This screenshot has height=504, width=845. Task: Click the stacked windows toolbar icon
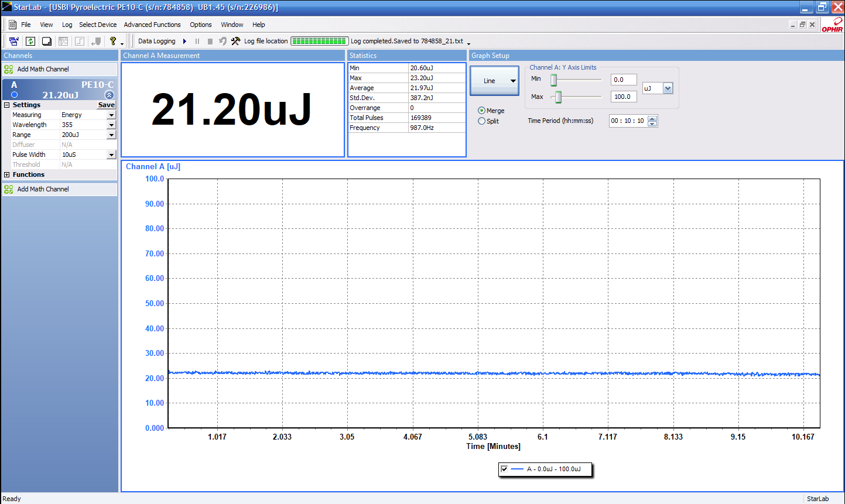click(47, 41)
